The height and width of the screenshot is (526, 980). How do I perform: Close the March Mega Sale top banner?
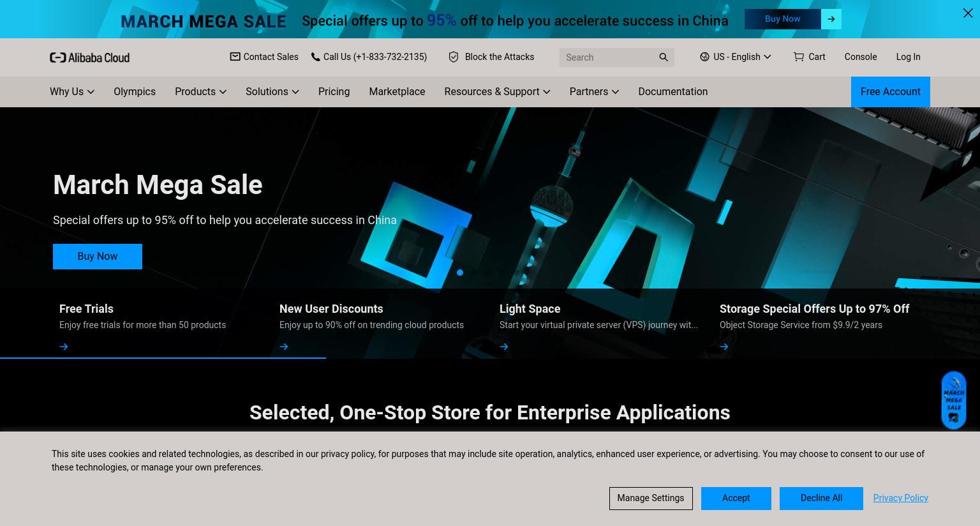(x=968, y=13)
